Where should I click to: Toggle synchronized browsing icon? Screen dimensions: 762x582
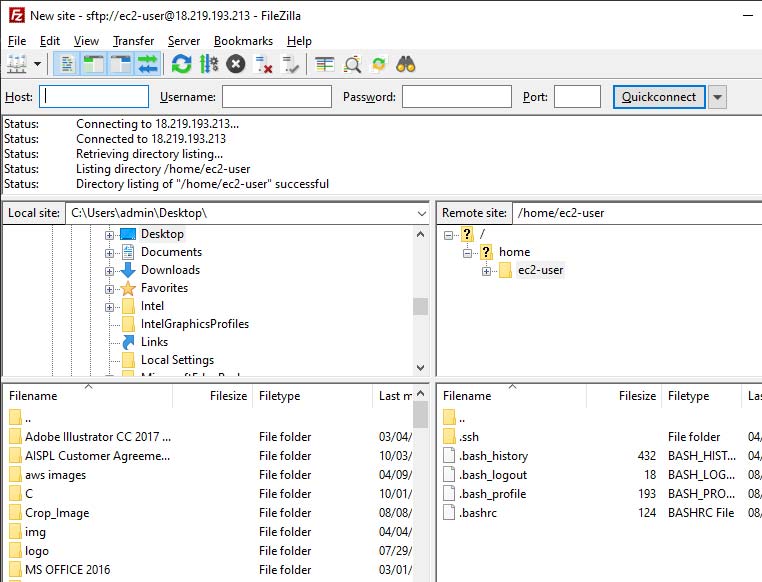pyautogui.click(x=379, y=64)
